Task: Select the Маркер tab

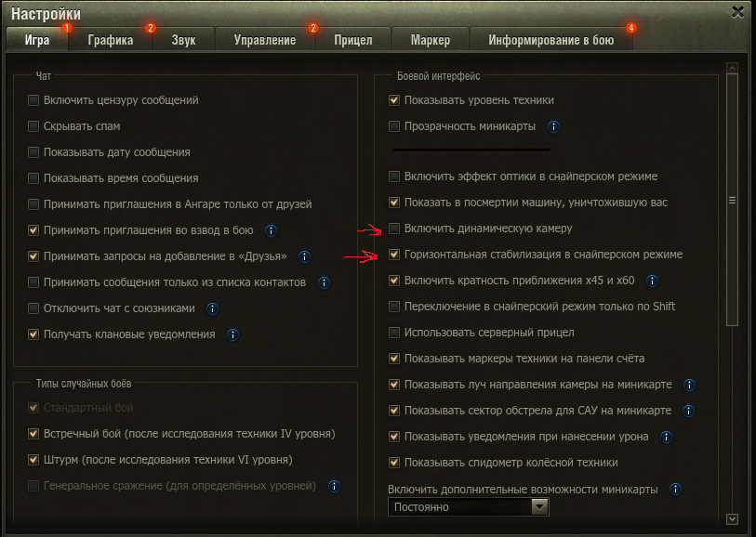Action: 430,39
